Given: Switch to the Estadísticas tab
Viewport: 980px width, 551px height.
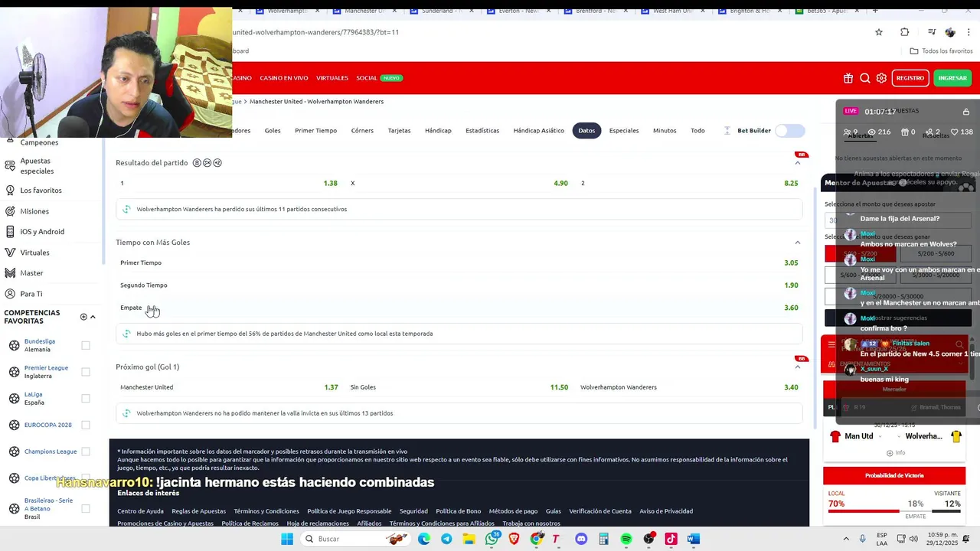Looking at the screenshot, I should tap(482, 131).
